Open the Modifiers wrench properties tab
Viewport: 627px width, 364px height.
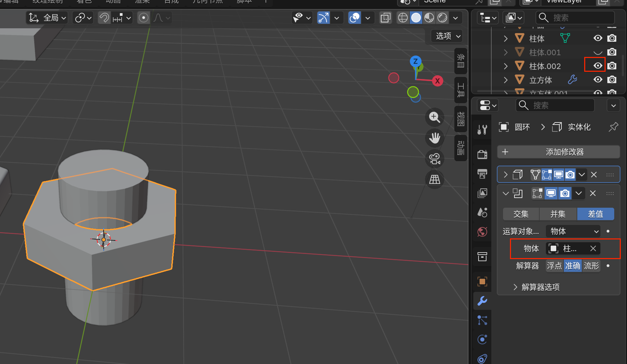pos(482,301)
